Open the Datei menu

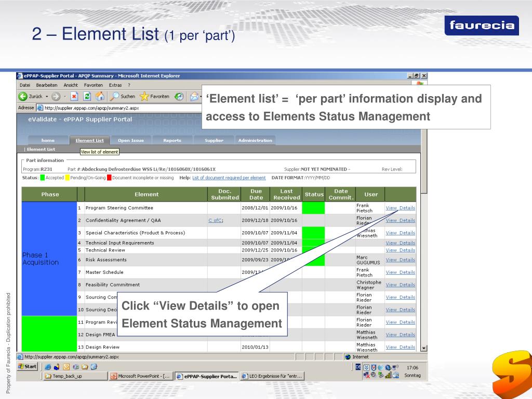(x=25, y=85)
